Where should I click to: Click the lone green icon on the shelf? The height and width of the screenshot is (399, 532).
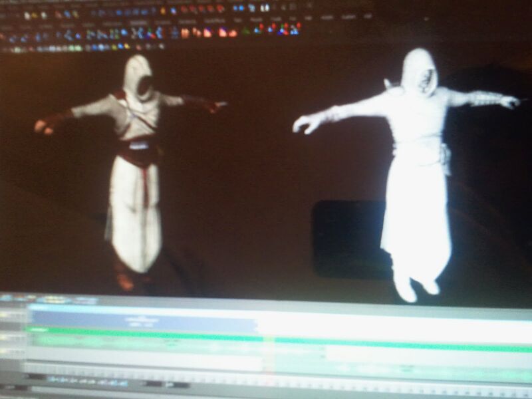coord(246,32)
